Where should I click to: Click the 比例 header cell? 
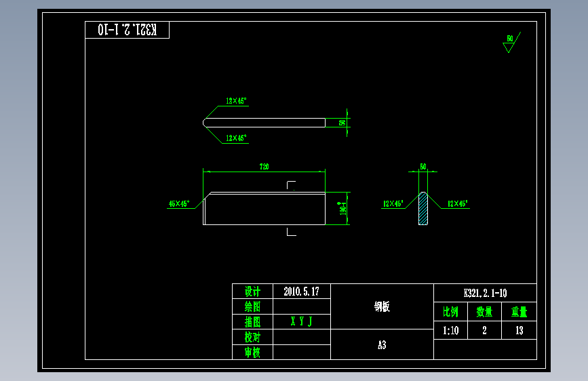pyautogui.click(x=451, y=312)
